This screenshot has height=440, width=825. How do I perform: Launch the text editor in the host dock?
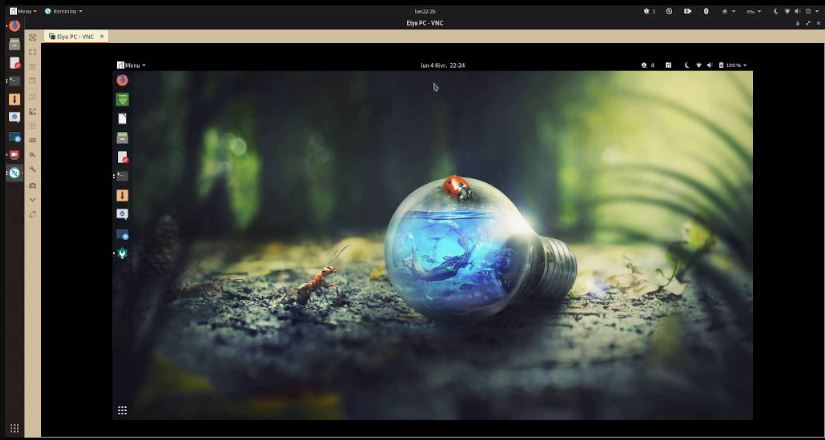tap(14, 63)
